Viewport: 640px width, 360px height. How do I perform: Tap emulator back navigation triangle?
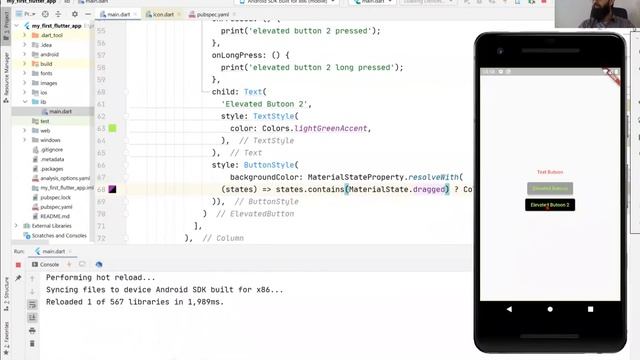[x=509, y=309]
